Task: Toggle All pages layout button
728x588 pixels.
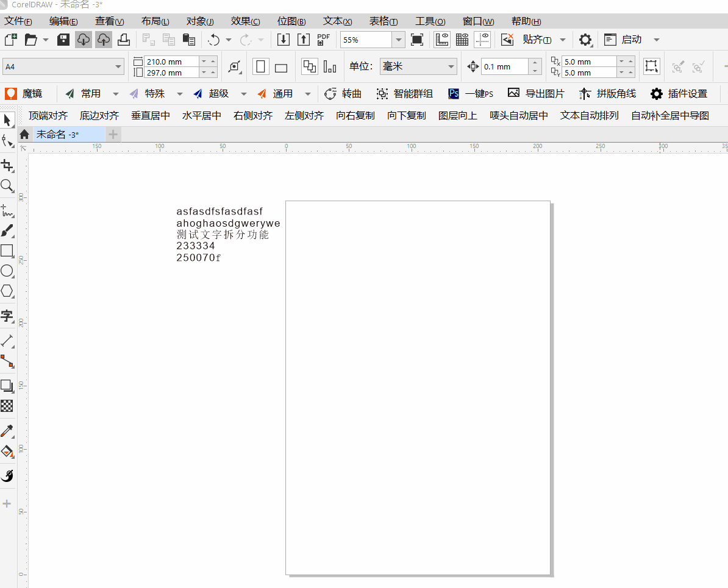Action: (309, 66)
